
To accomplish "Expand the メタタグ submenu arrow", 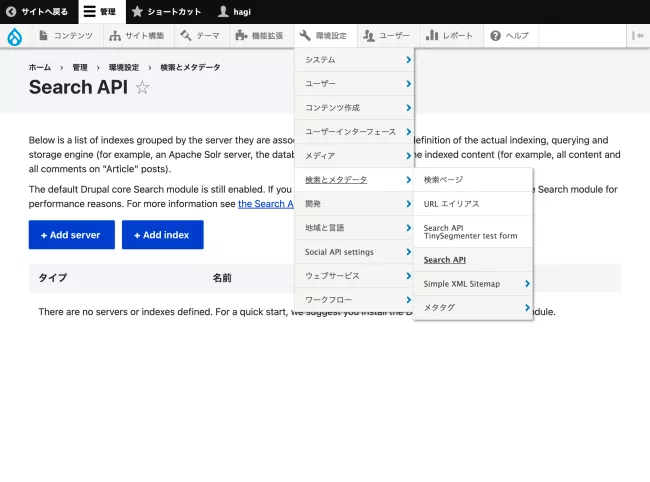I will [527, 308].
